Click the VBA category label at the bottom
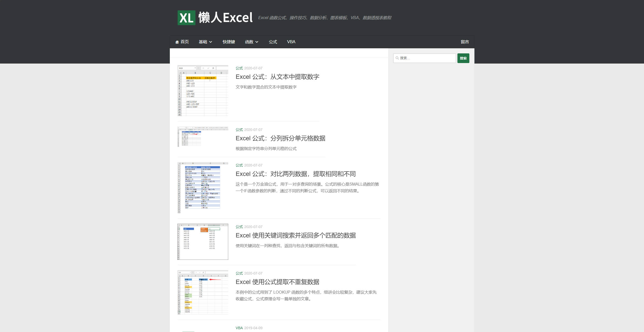 pyautogui.click(x=239, y=328)
